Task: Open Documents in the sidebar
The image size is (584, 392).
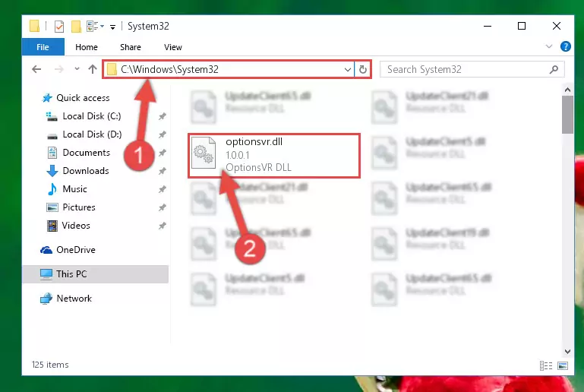Action: 86,153
